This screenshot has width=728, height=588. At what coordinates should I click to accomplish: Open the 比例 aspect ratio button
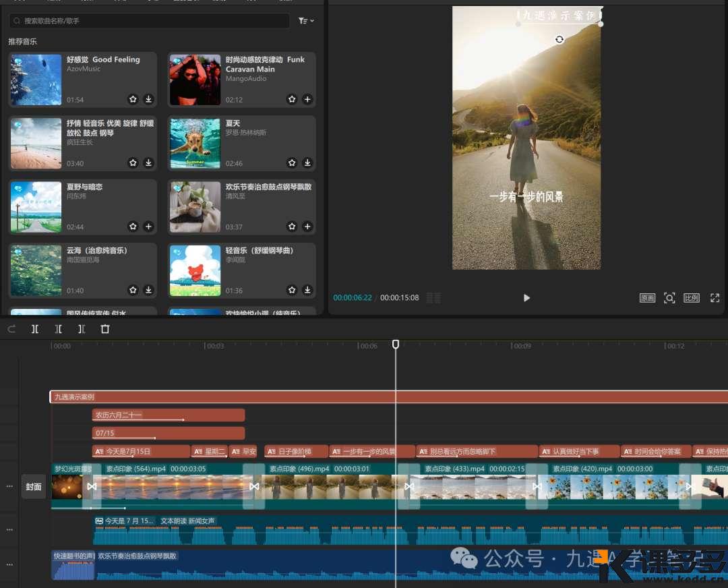pyautogui.click(x=692, y=298)
